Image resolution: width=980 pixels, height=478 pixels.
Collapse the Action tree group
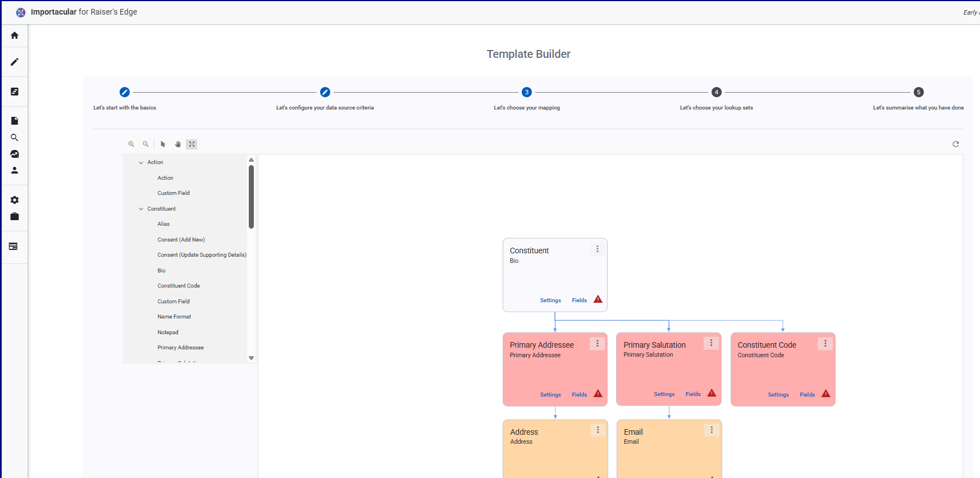[x=141, y=162]
